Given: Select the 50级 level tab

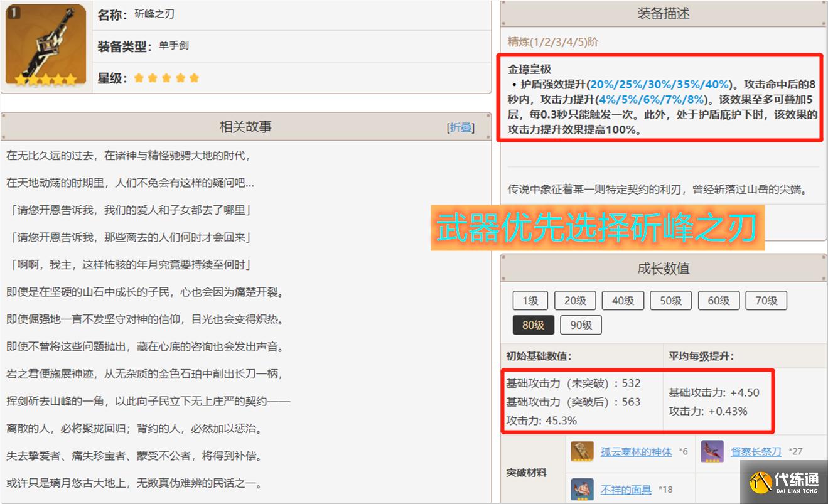Looking at the screenshot, I should click(x=670, y=301).
